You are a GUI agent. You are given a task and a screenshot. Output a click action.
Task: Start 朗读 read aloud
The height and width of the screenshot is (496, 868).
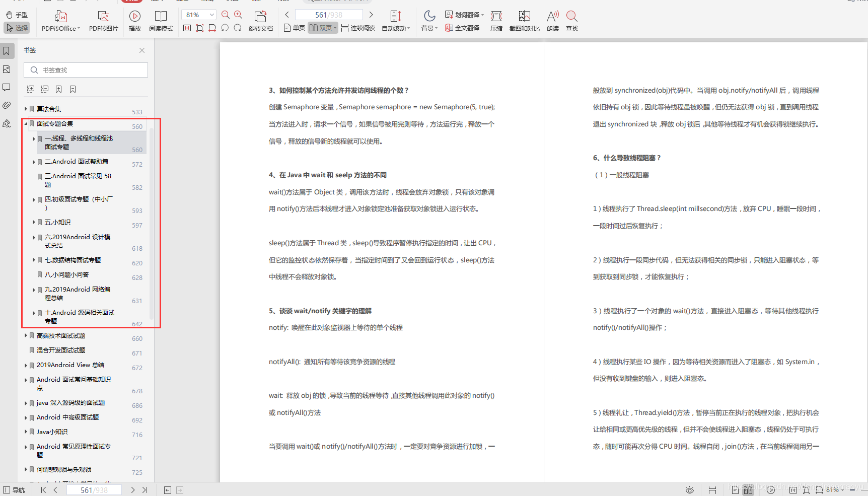click(553, 22)
